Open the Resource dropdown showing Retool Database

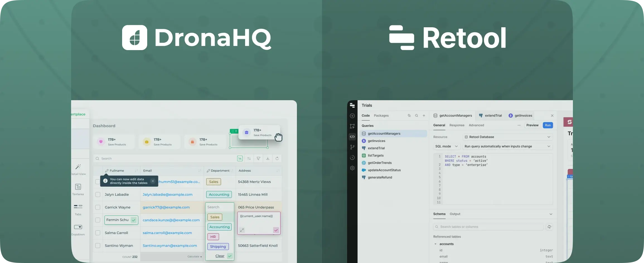507,137
